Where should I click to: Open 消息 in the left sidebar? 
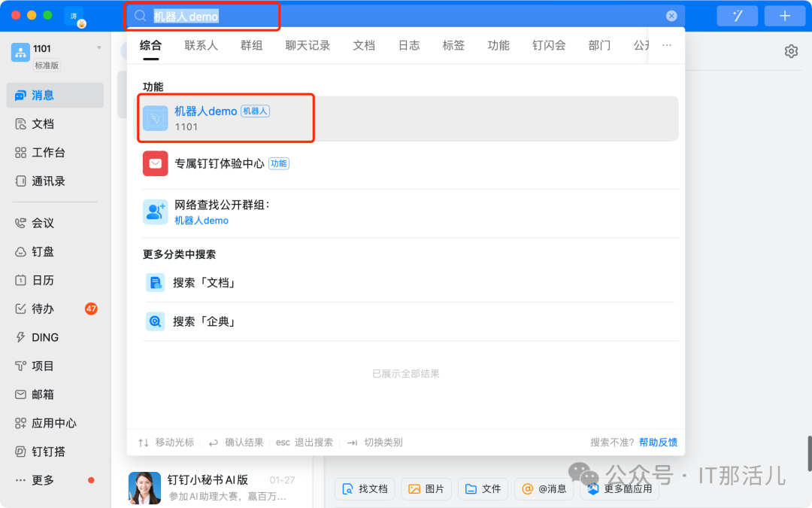pyautogui.click(x=55, y=96)
